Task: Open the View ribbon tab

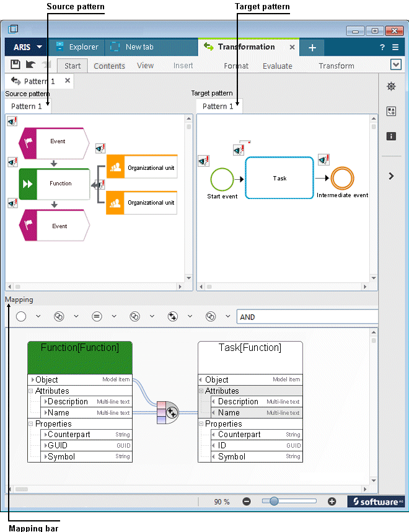Action: pos(145,66)
